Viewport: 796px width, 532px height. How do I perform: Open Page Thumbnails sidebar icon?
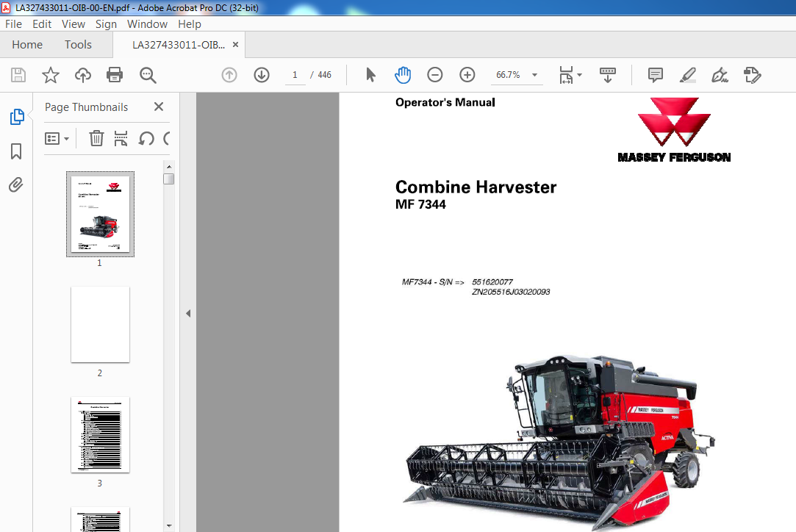[x=17, y=117]
